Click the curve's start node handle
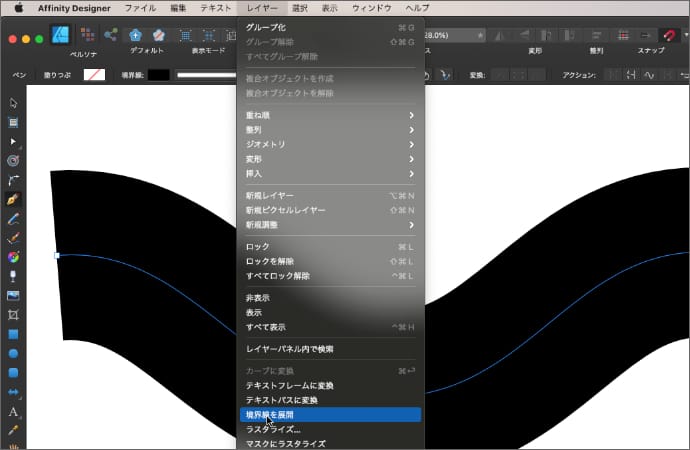 click(x=56, y=255)
